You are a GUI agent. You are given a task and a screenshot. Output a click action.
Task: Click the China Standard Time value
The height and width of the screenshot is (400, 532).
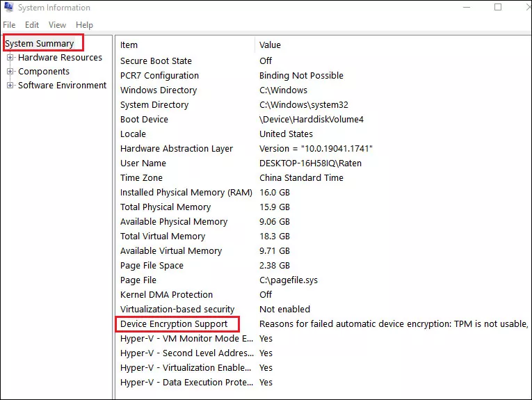[x=301, y=177]
